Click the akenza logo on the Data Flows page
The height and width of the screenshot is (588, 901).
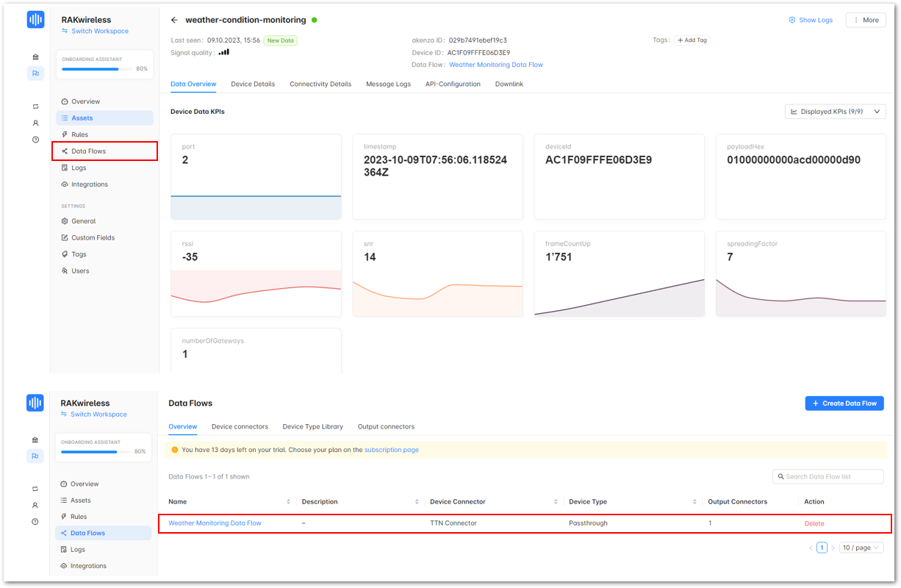tap(35, 403)
